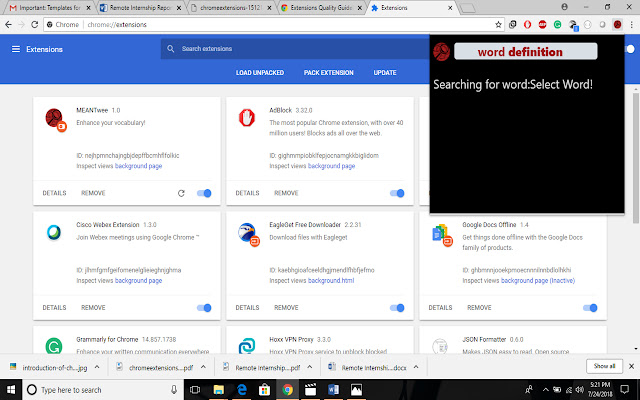640x400 pixels.
Task: Reload the current page
Action: 35,24
